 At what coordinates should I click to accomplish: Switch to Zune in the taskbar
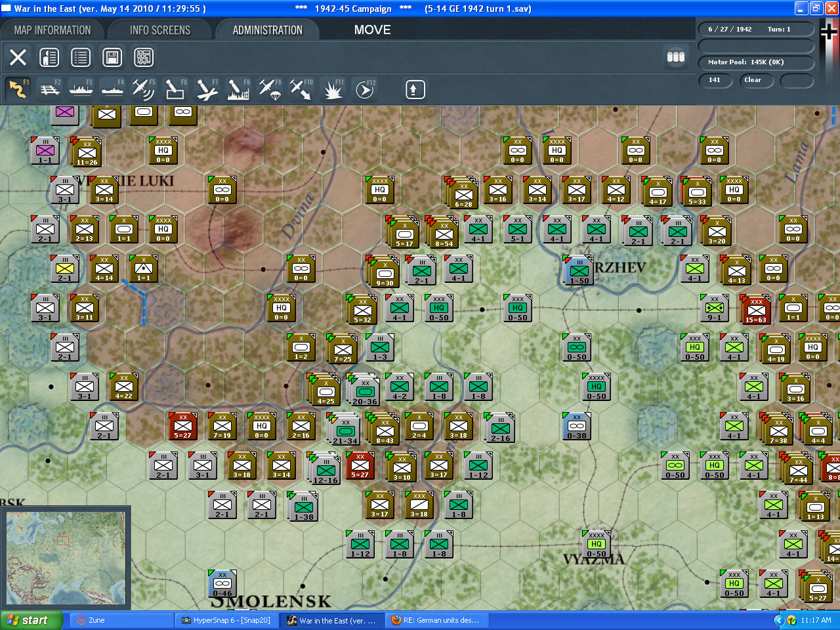[x=121, y=620]
